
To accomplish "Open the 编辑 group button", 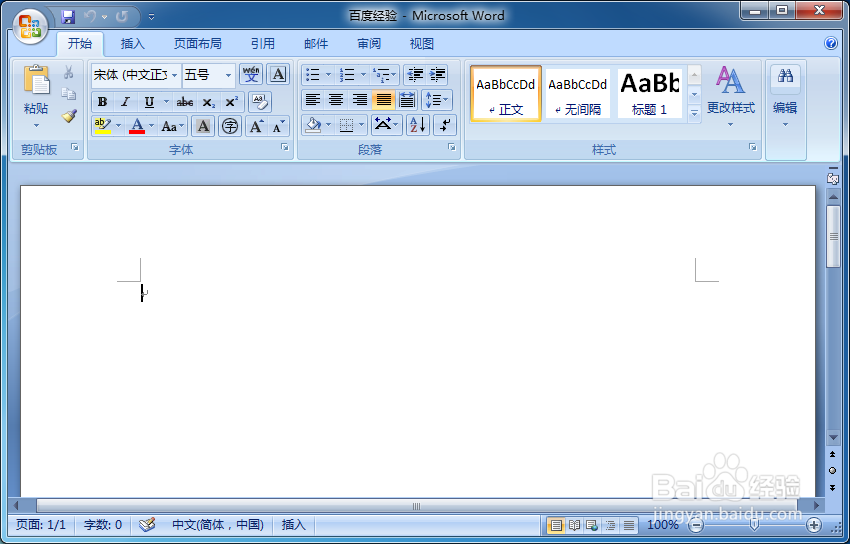I will (x=785, y=98).
